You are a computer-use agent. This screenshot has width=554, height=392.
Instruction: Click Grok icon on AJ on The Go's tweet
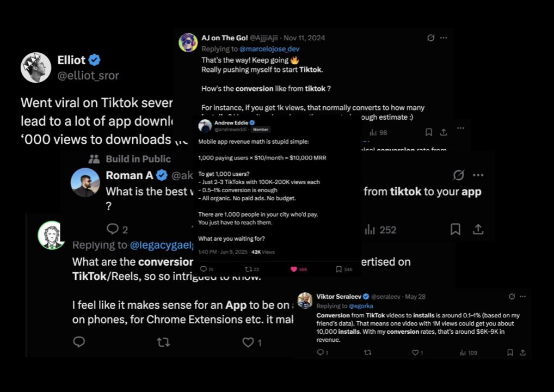point(430,38)
